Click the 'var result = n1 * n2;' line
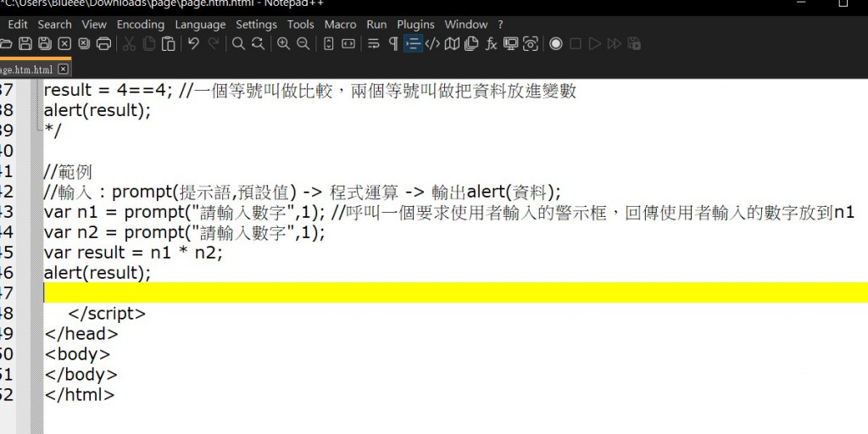 tap(133, 253)
